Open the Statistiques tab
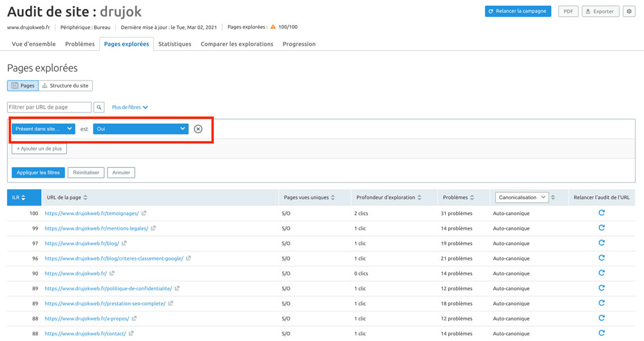Viewport: 644px width, 341px height. pyautogui.click(x=175, y=44)
